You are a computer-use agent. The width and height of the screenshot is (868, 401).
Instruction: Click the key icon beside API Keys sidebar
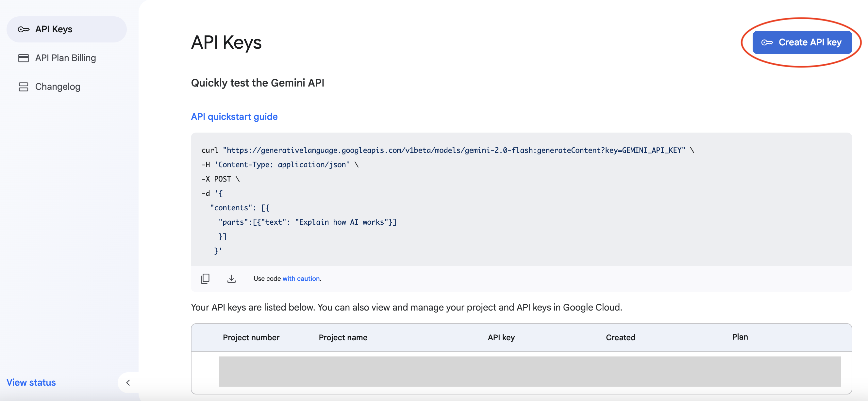click(x=23, y=29)
